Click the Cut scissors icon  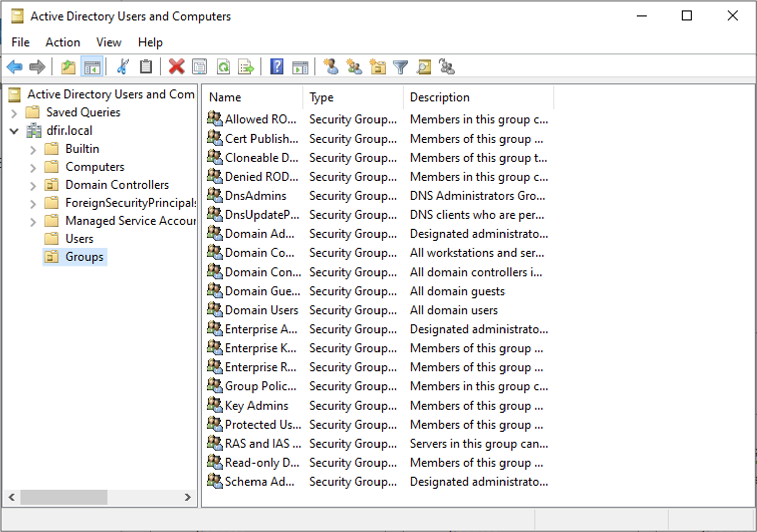tap(122, 67)
